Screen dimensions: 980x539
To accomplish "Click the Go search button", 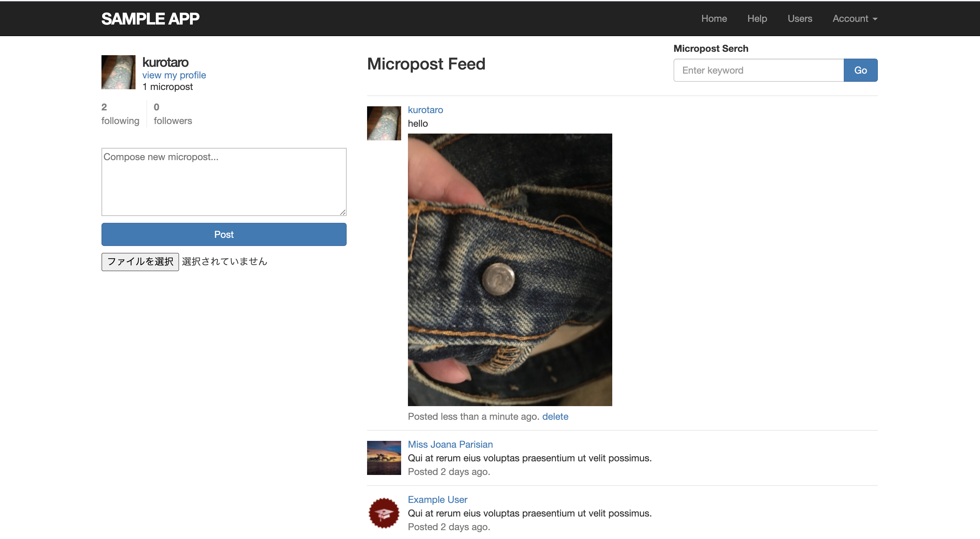I will [x=860, y=70].
